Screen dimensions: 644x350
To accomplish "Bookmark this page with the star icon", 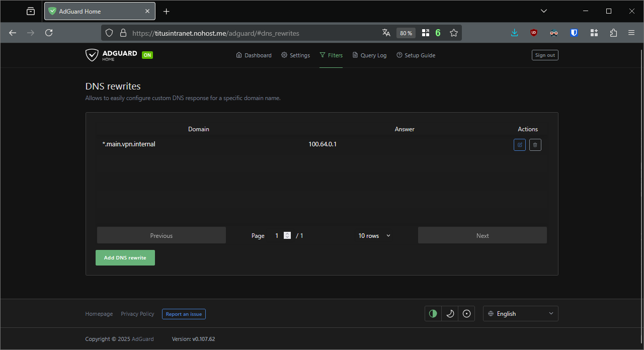I will pos(454,33).
